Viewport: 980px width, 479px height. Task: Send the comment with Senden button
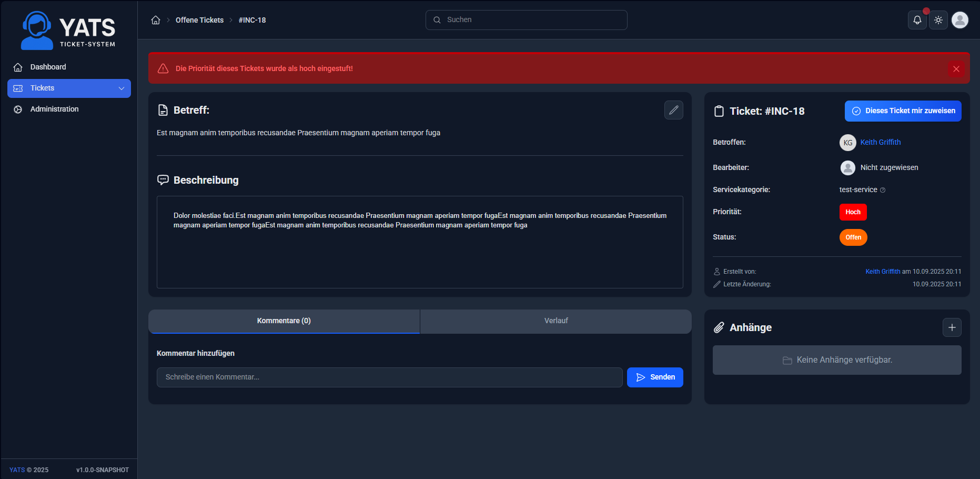coord(655,377)
